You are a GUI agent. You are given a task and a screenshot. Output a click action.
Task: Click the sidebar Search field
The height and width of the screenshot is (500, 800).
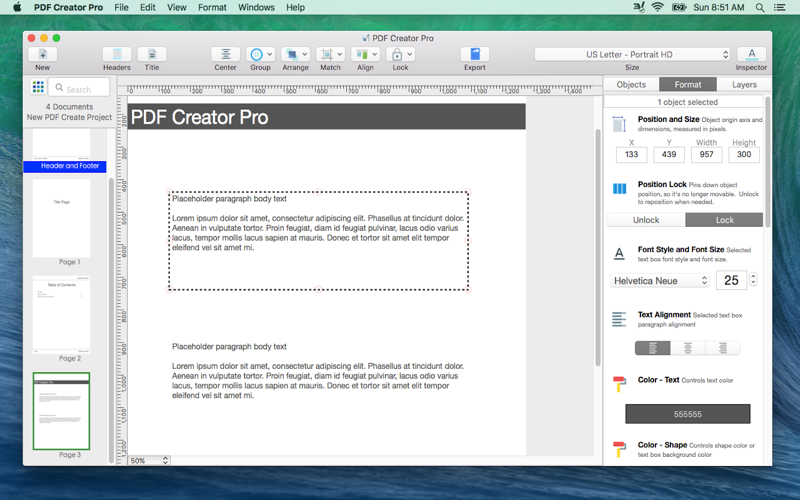[x=79, y=87]
